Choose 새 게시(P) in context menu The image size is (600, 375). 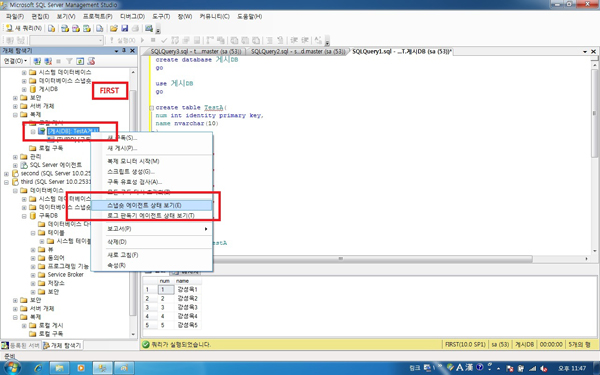click(152, 148)
